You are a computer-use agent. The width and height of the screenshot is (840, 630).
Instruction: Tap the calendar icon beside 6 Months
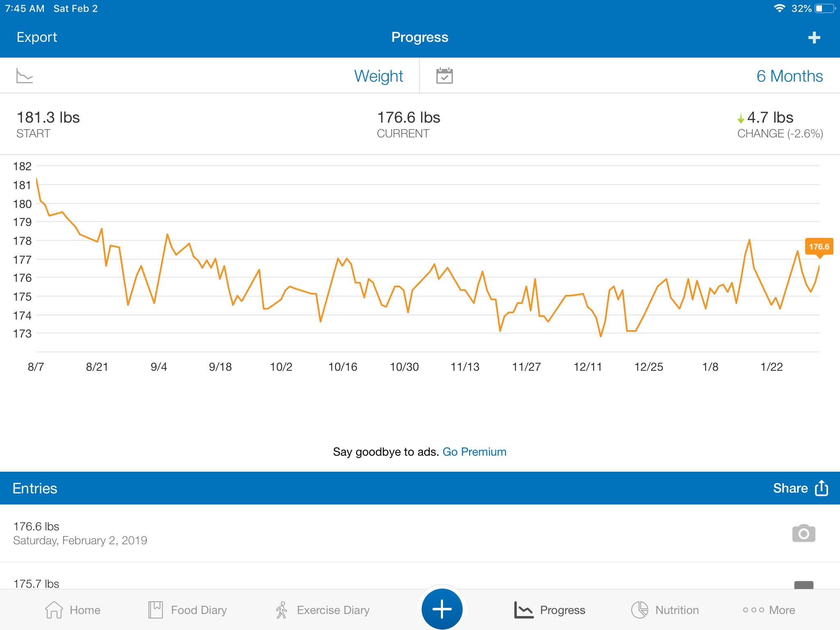[x=444, y=76]
